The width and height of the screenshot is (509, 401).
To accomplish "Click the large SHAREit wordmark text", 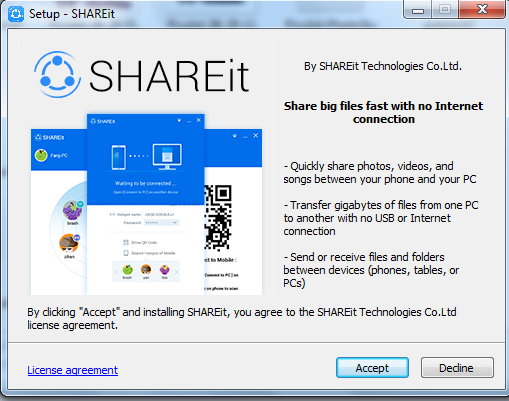I will (x=169, y=76).
